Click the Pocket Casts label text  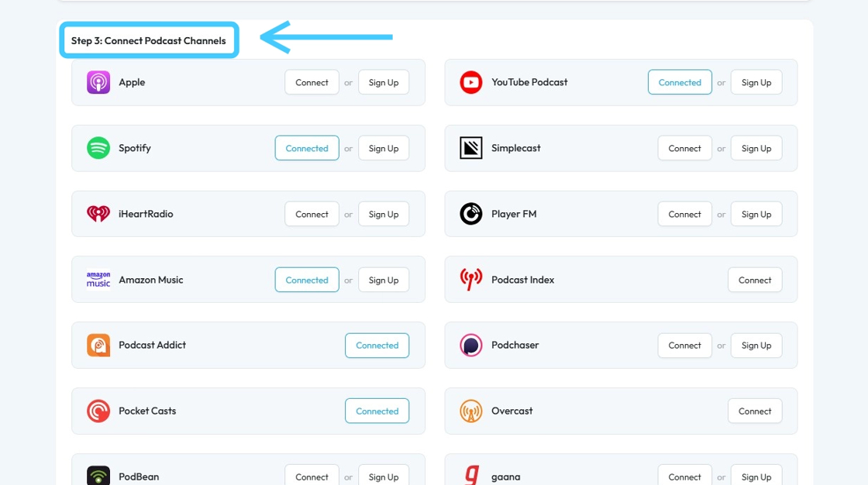pos(147,411)
